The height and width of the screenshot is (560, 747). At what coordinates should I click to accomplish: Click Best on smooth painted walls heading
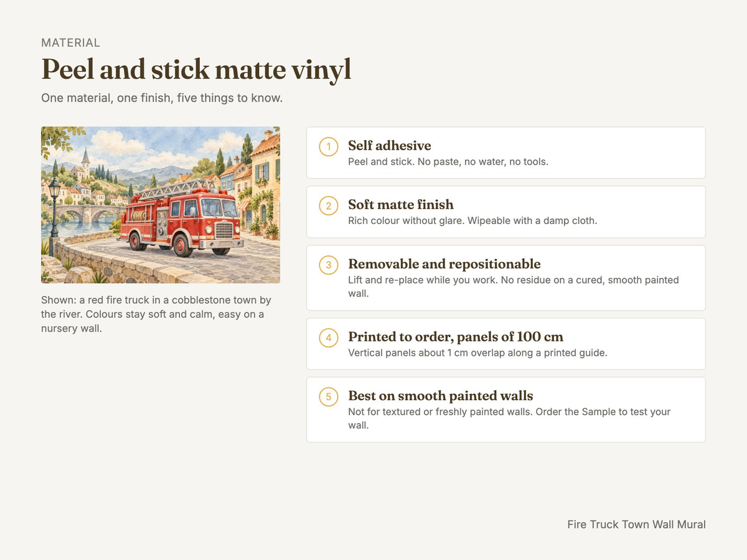pyautogui.click(x=441, y=396)
